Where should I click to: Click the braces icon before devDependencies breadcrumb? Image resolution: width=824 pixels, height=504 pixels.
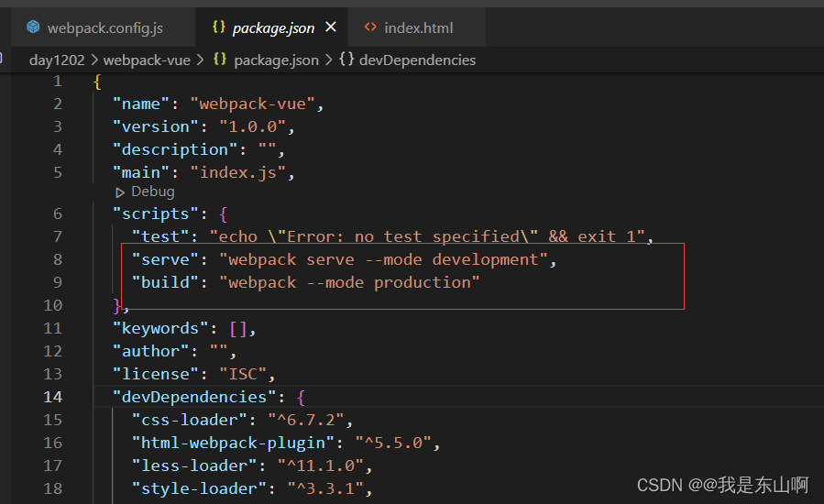point(346,59)
